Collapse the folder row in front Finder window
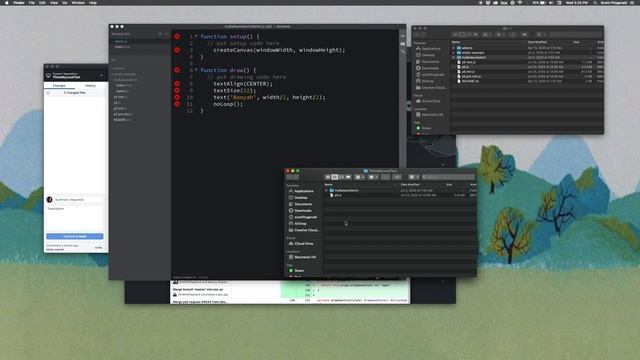Screen dimensions: 640x360 [x=326, y=191]
